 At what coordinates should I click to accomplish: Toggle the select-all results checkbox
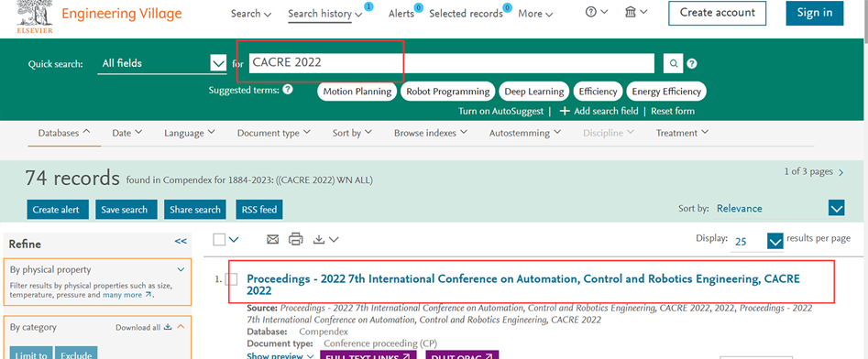[219, 240]
